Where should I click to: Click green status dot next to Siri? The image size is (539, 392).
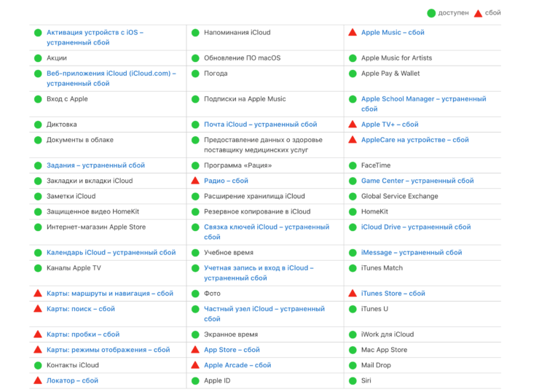[x=353, y=380]
